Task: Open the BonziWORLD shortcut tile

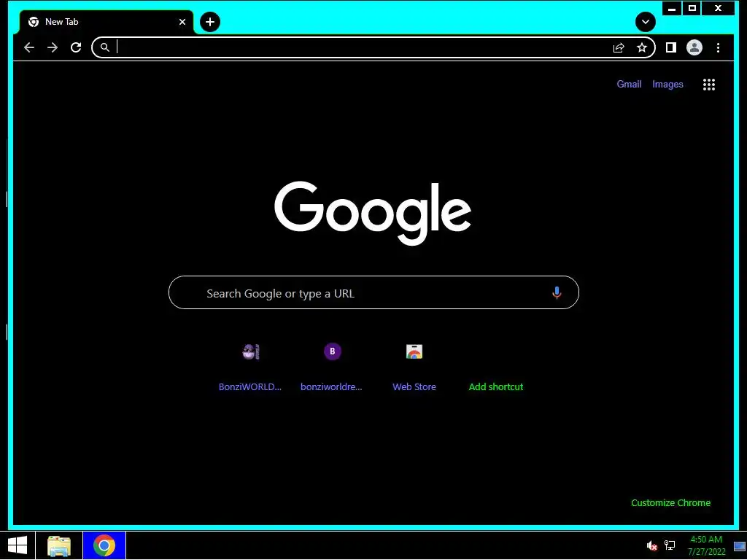Action: click(x=250, y=366)
